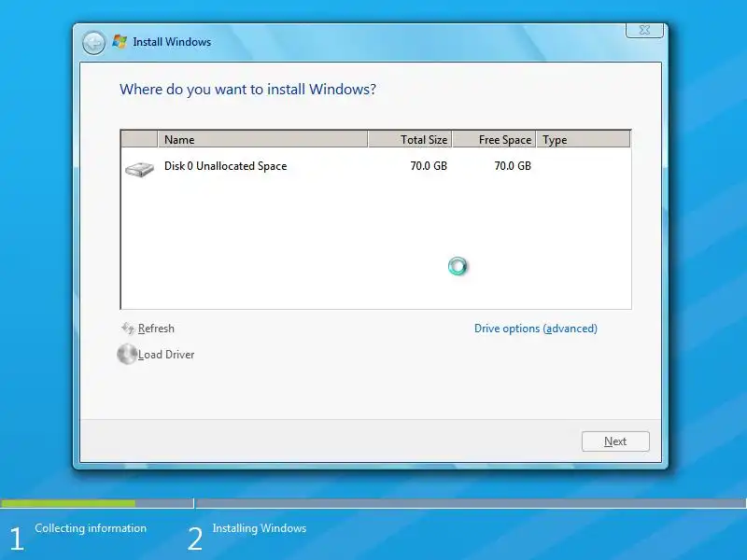747x560 pixels.
Task: Close the Install Windows dialog
Action: coord(644,30)
